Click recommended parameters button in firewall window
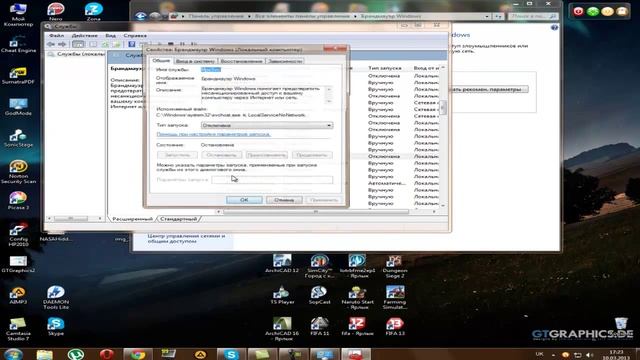 click(x=489, y=89)
